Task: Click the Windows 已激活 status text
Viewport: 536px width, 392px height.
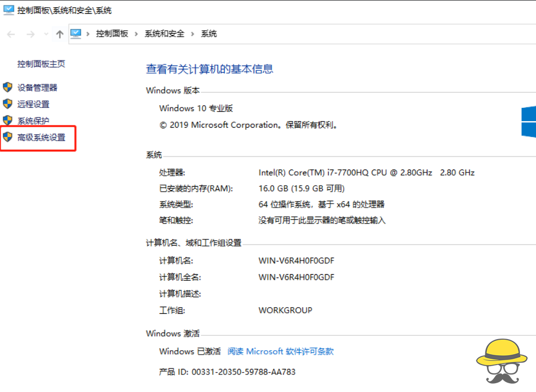Action: [190, 351]
